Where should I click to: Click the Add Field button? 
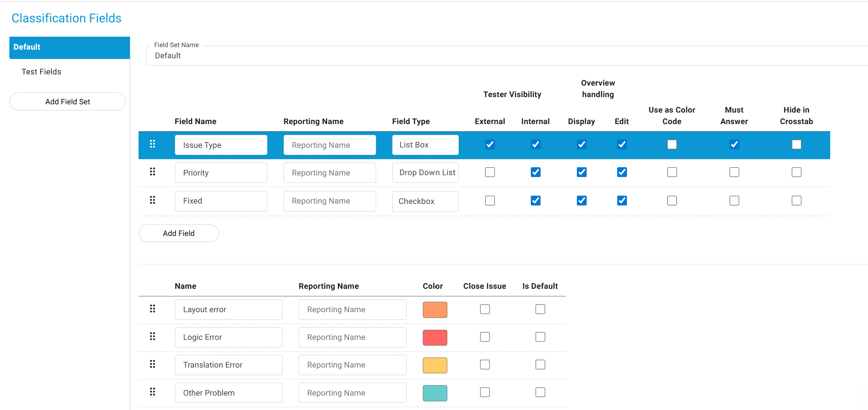[178, 233]
